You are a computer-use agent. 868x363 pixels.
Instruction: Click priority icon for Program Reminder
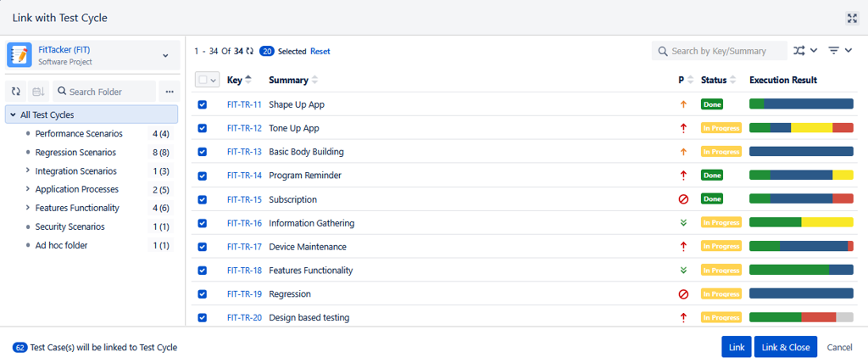[x=683, y=175]
